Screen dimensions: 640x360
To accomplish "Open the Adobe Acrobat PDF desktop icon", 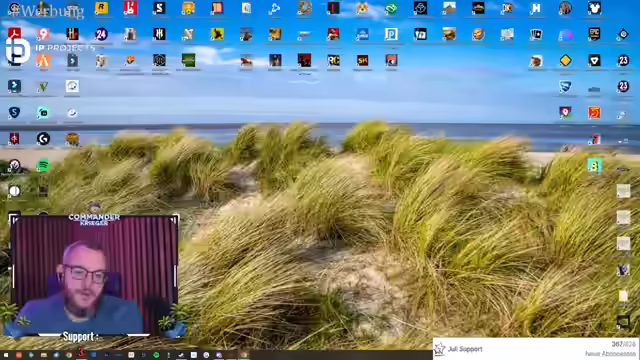I will [14, 34].
